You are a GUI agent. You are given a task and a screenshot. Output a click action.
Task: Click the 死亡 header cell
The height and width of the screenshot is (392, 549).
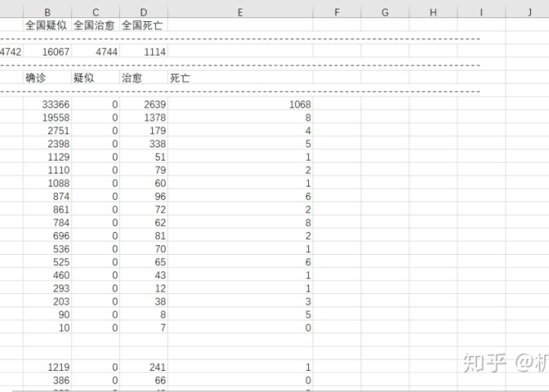pyautogui.click(x=240, y=78)
